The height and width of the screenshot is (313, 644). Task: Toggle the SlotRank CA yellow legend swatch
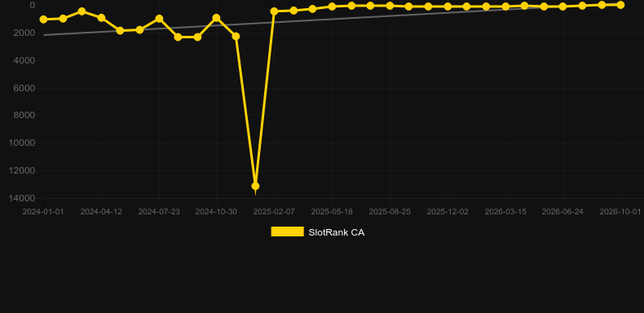[288, 231]
